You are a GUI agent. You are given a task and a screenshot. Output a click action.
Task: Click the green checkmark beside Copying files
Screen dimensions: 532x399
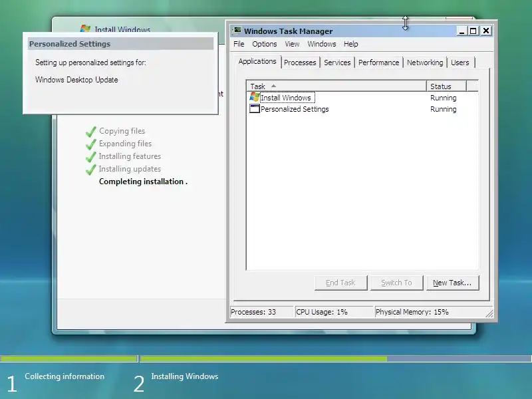point(91,131)
